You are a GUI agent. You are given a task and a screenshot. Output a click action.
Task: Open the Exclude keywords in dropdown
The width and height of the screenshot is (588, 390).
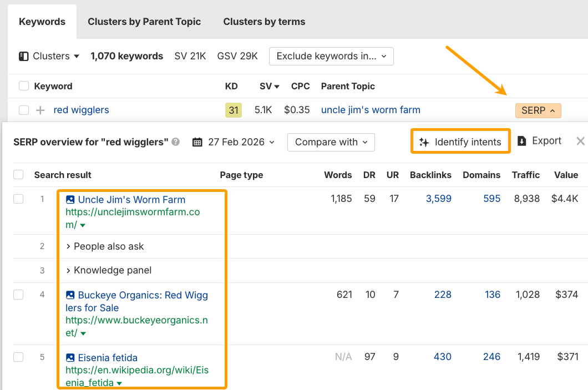coord(331,56)
